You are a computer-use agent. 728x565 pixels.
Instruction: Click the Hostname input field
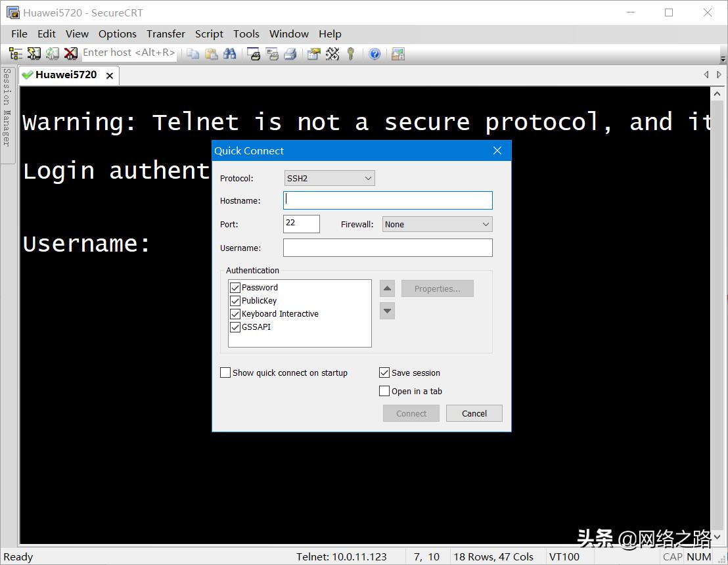click(388, 200)
